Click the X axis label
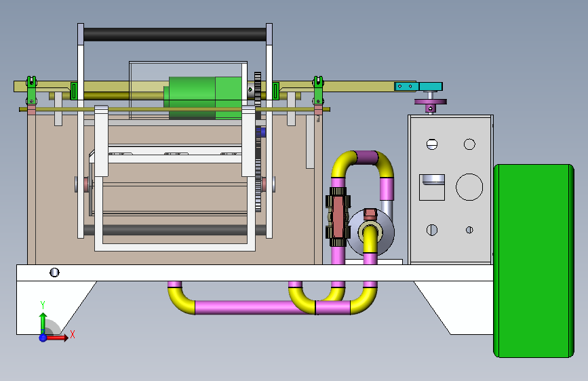 (73, 334)
